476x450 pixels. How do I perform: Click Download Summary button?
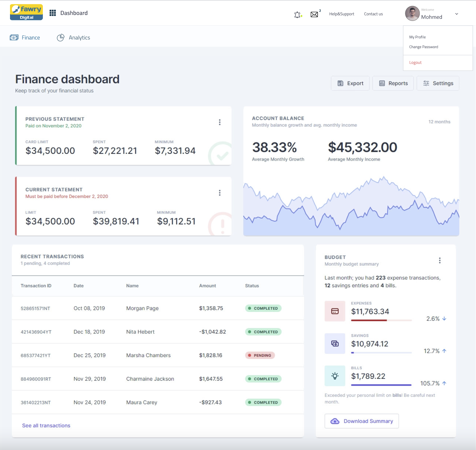362,421
